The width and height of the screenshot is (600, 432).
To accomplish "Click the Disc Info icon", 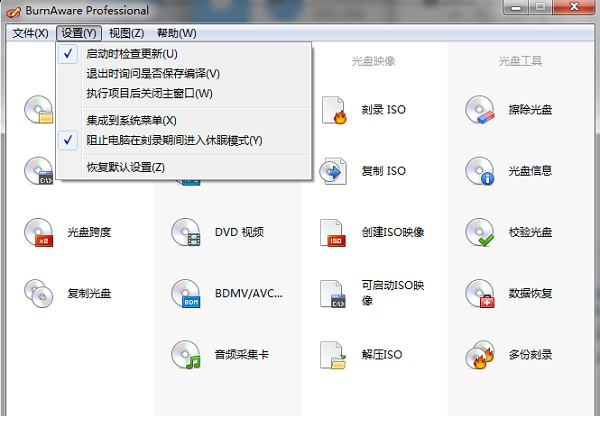I will (480, 171).
